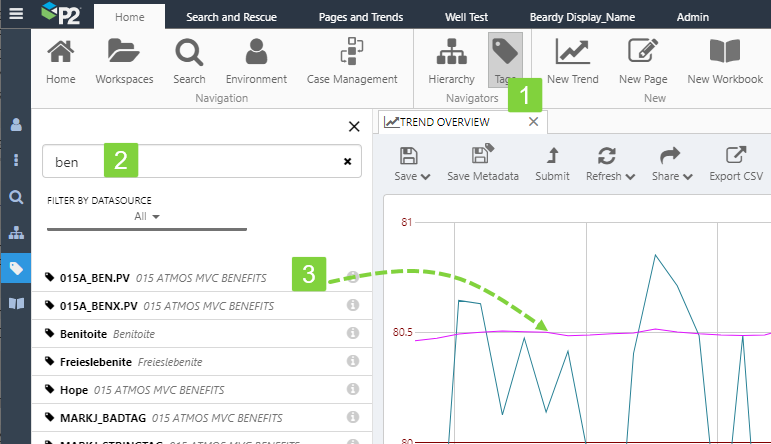This screenshot has height=444, width=771.
Task: Select the 015A_BENX.PV tag row
Action: pyautogui.click(x=202, y=306)
